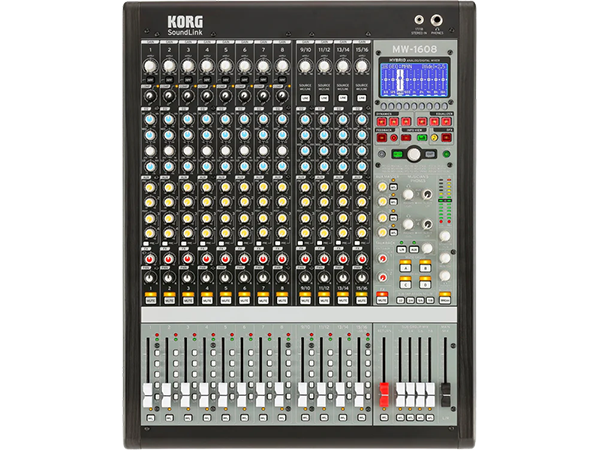Click channel 3 white mid-frequency EQ knob
Screen dimensions: 600x450
click(188, 151)
